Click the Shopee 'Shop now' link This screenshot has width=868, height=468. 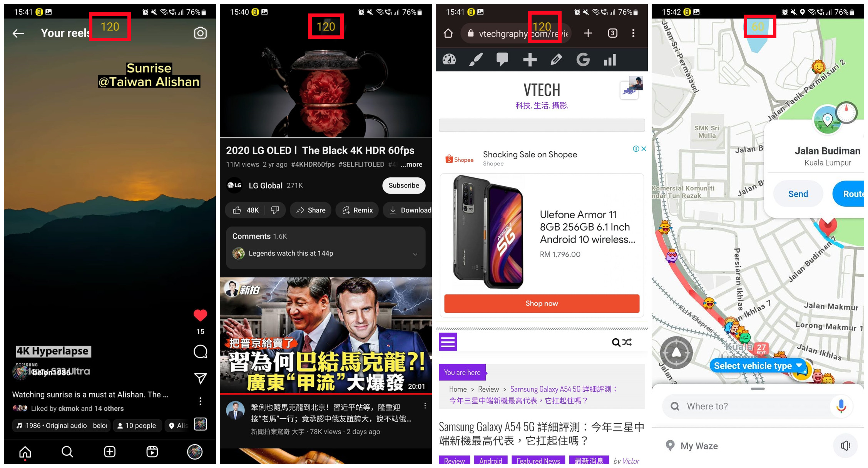(542, 304)
